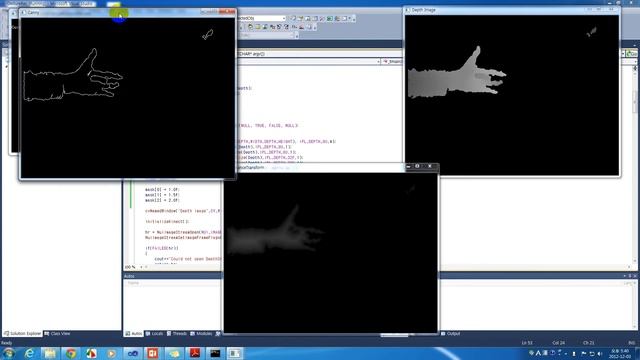Image resolution: width=640 pixels, height=360 pixels.
Task: Click the yellow icon in the second toolbar row
Action: point(258,27)
